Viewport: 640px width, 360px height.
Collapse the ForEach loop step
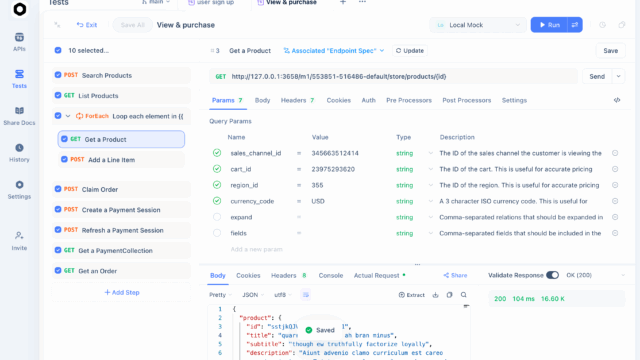click(x=68, y=116)
